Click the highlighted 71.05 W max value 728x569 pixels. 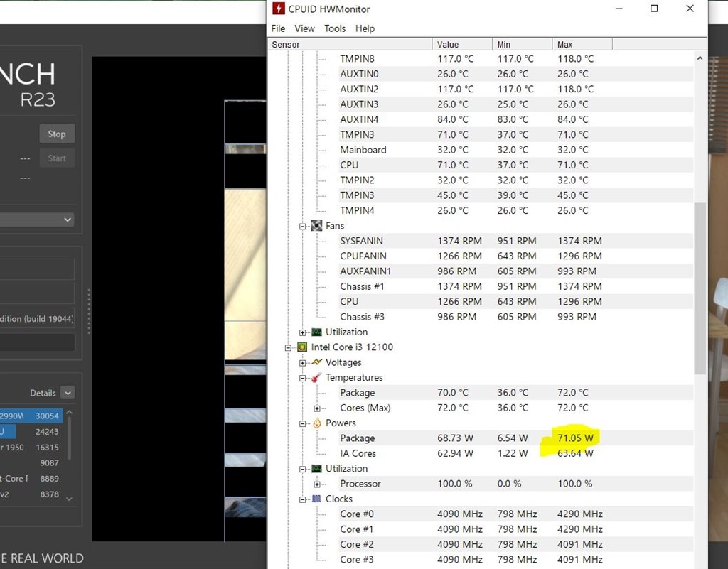[575, 438]
